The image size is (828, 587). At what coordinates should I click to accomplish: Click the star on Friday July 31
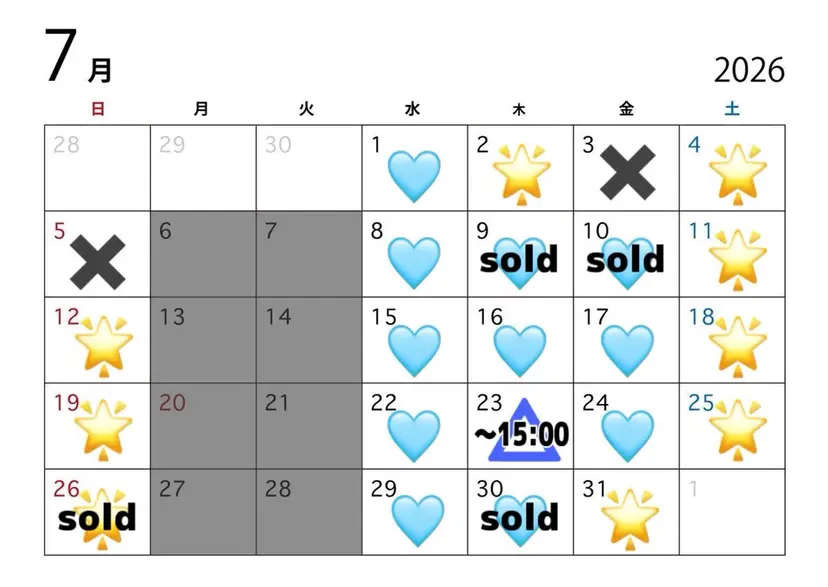629,519
